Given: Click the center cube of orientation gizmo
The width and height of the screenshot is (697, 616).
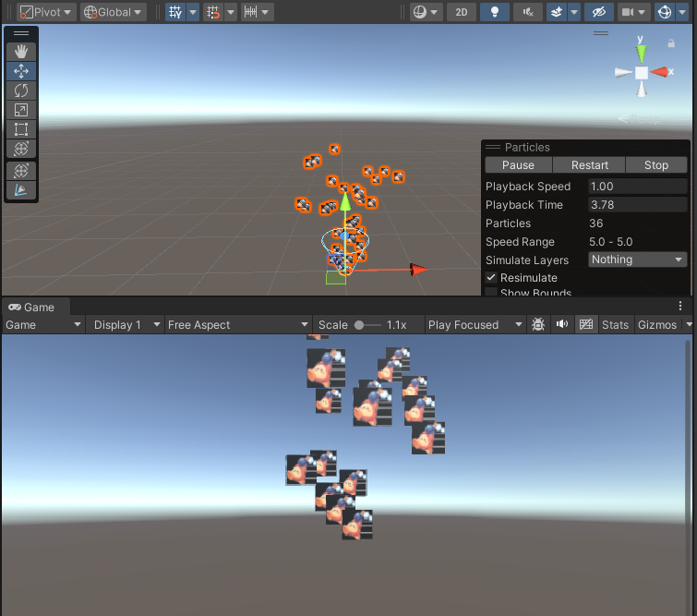Looking at the screenshot, I should tap(641, 72).
